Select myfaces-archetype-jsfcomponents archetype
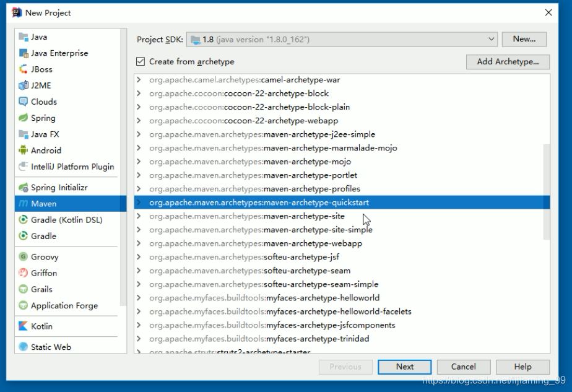Image resolution: width=572 pixels, height=392 pixels. click(x=342, y=325)
